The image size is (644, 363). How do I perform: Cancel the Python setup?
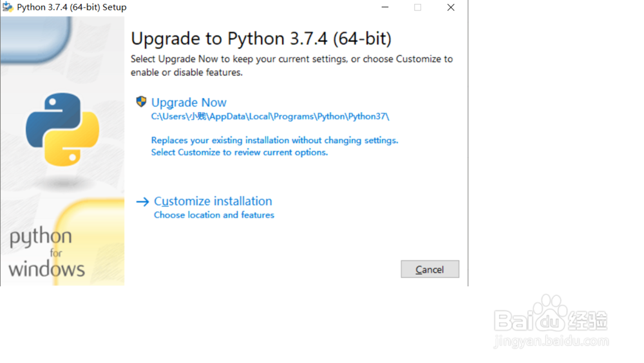[430, 270]
